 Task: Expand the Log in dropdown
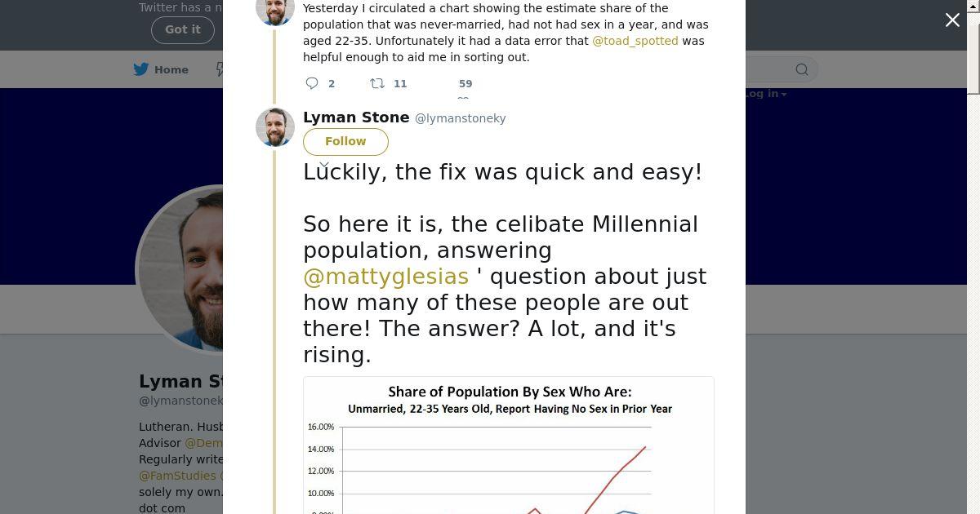(x=765, y=94)
